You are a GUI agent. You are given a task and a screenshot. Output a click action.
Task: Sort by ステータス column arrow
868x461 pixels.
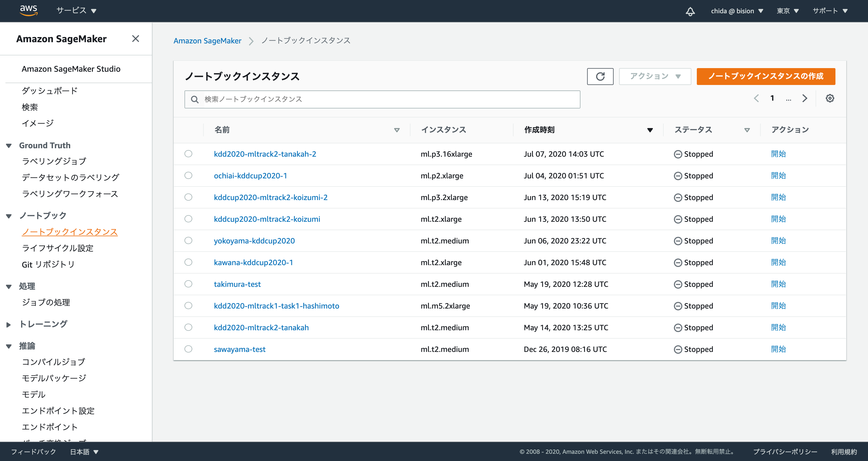click(747, 130)
